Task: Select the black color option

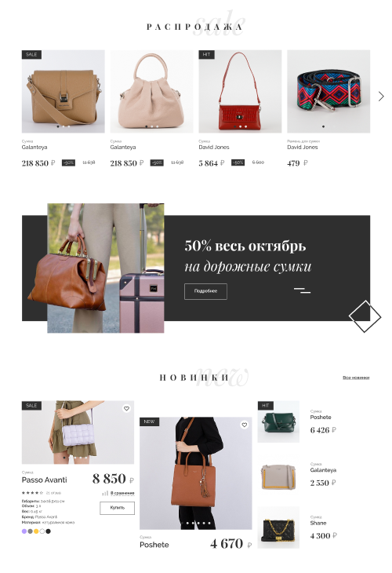Action: [x=48, y=531]
